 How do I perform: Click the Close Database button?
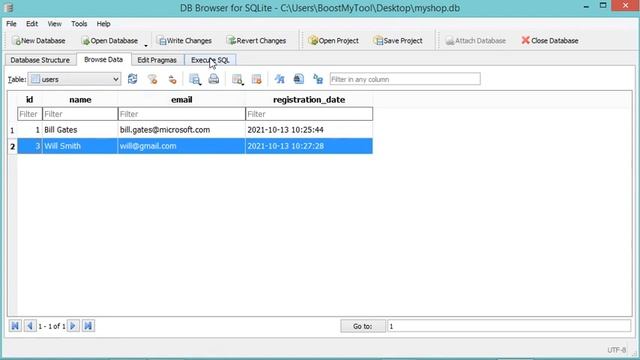[x=550, y=40]
